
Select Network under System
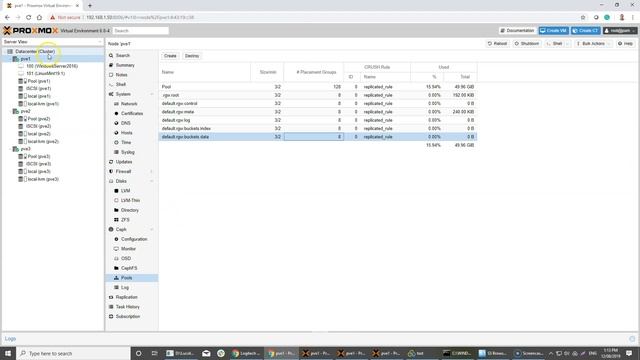click(129, 104)
